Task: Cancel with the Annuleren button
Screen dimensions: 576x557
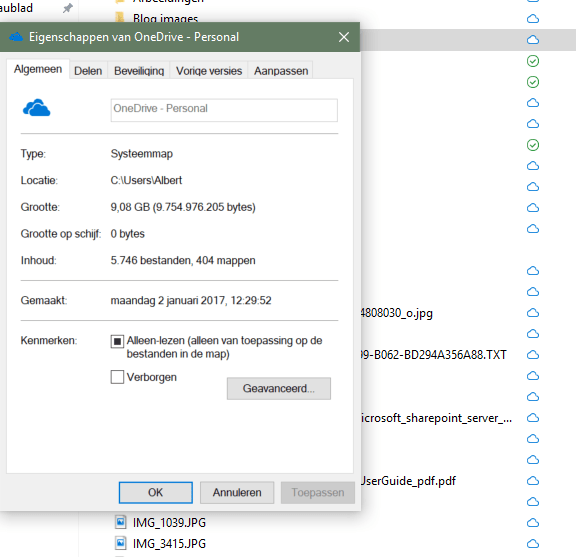Action: click(x=237, y=492)
